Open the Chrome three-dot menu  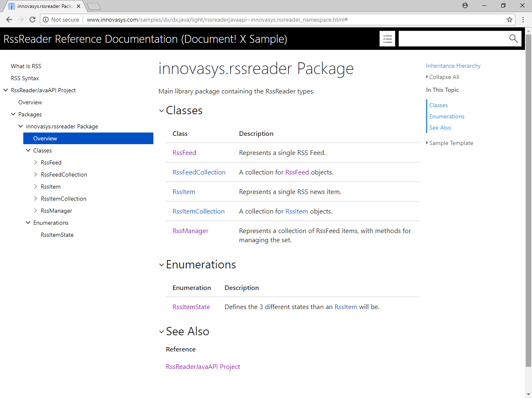(523, 20)
